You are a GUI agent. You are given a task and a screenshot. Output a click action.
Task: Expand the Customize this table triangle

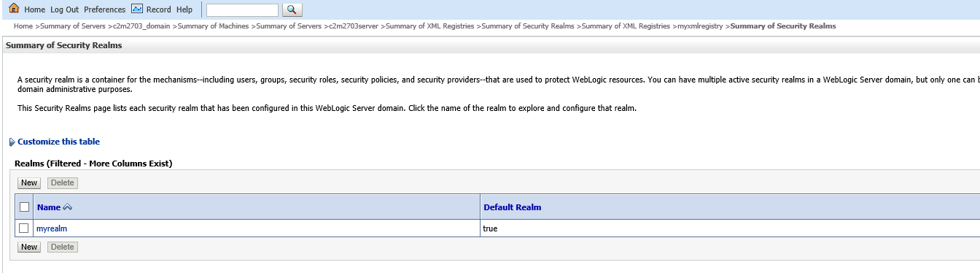pos(12,142)
